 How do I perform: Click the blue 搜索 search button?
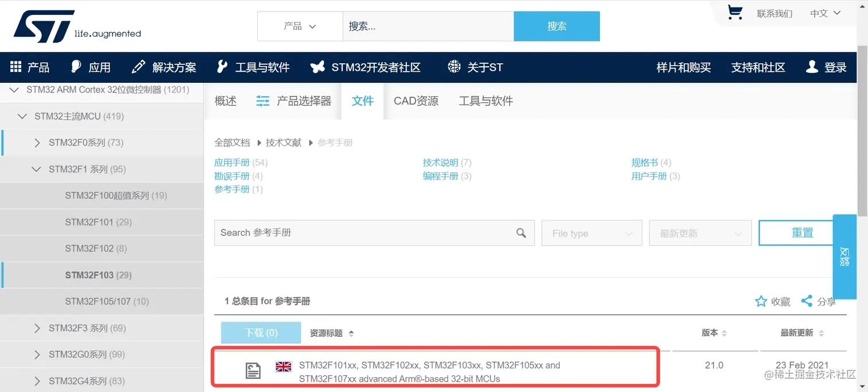coord(557,26)
